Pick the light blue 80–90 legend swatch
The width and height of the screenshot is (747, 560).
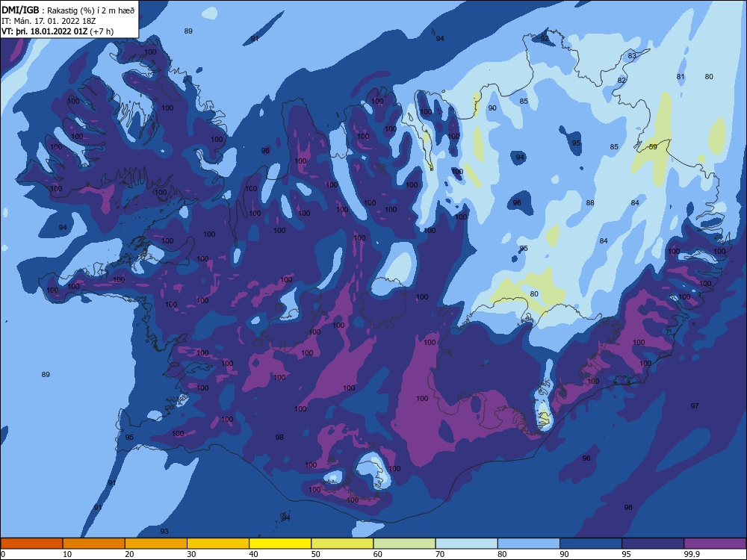point(528,544)
